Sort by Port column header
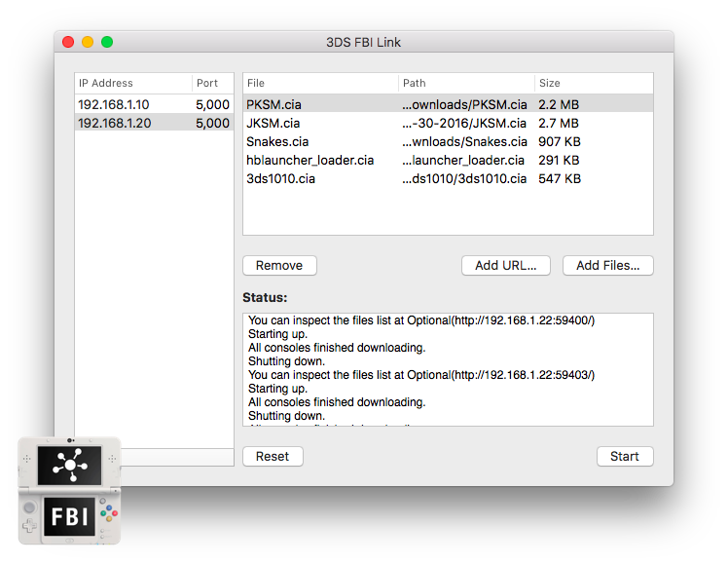The height and width of the screenshot is (564, 728). pyautogui.click(x=212, y=83)
